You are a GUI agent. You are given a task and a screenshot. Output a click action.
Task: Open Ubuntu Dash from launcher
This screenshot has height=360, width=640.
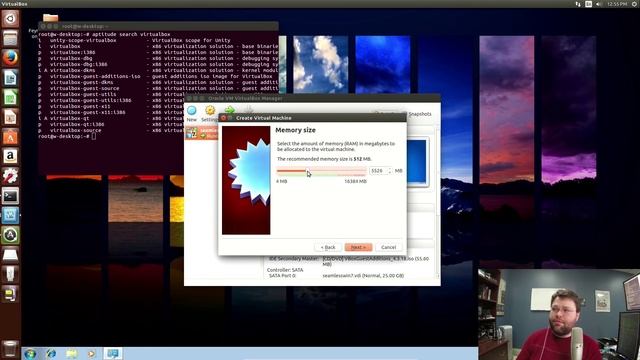coord(10,19)
